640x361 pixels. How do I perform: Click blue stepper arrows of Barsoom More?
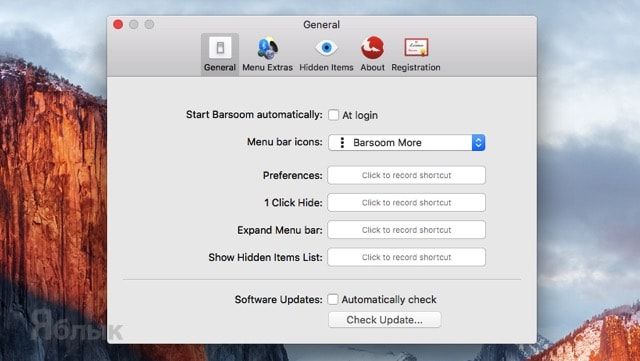click(x=478, y=143)
